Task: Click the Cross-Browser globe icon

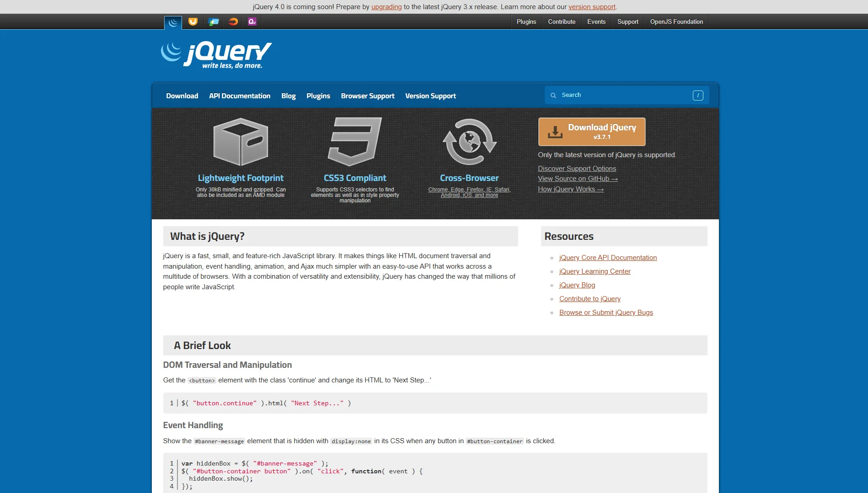Action: [469, 142]
